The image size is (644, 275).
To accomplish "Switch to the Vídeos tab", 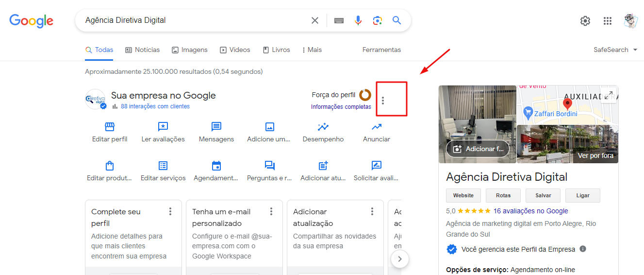I will (x=235, y=50).
